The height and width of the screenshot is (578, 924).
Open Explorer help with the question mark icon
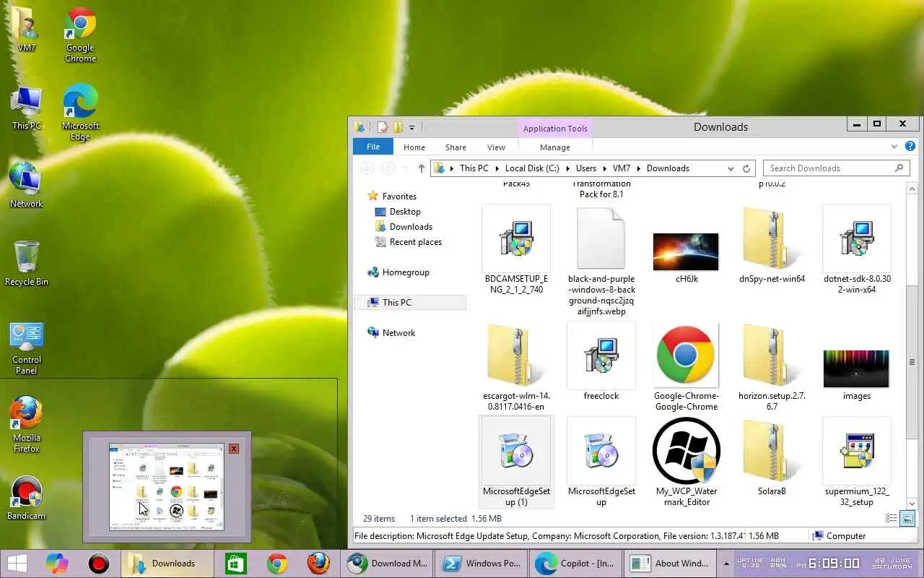(912, 147)
